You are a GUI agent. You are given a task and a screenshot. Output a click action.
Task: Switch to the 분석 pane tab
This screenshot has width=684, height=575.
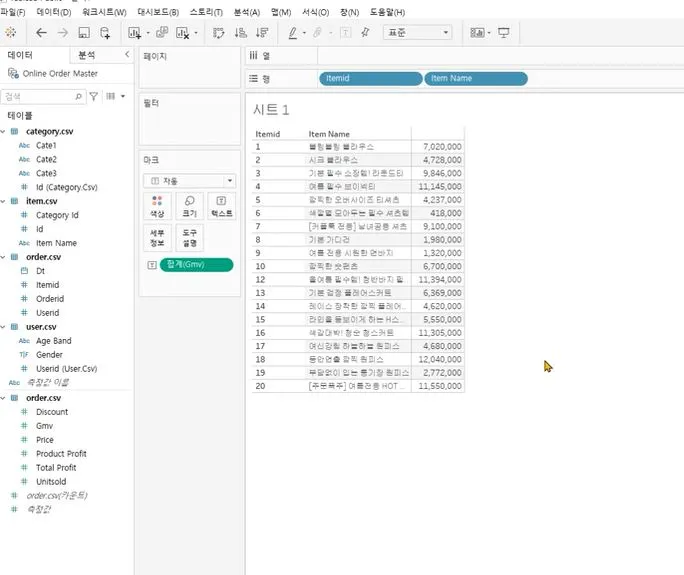86,55
